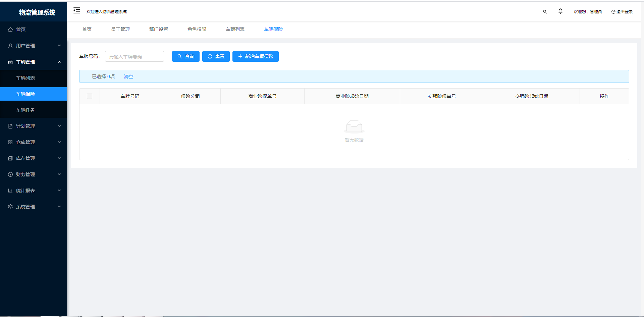
Task: Click the 商业险起始日期 column header
Action: pyautogui.click(x=352, y=96)
